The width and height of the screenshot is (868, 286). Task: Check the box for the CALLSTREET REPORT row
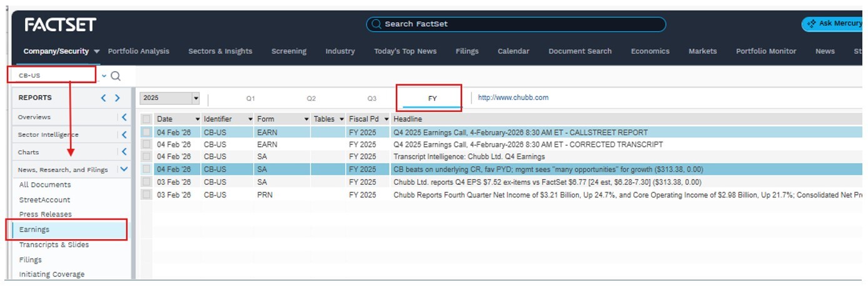[146, 132]
